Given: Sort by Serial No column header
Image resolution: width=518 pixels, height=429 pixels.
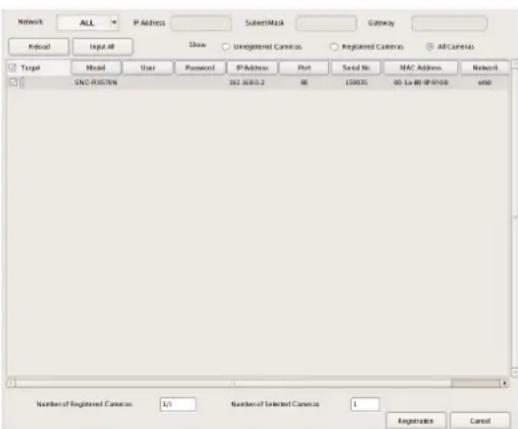Looking at the screenshot, I should click(356, 68).
